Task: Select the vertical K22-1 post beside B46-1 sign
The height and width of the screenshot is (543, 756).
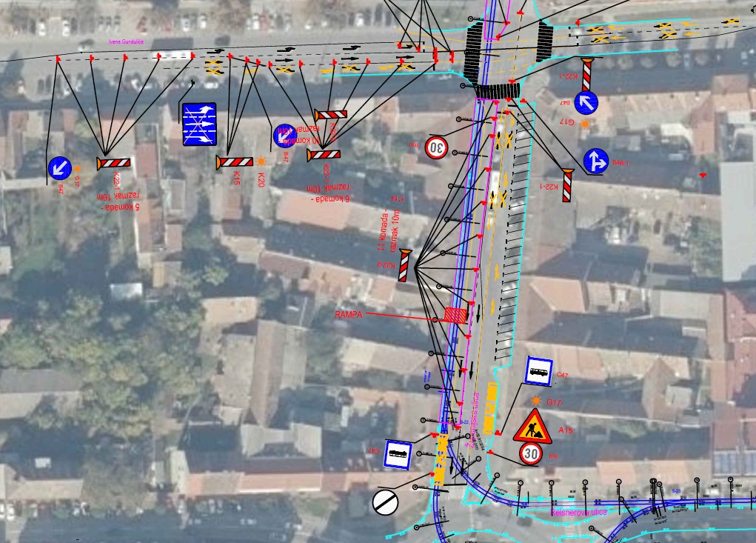Action: coord(567,185)
